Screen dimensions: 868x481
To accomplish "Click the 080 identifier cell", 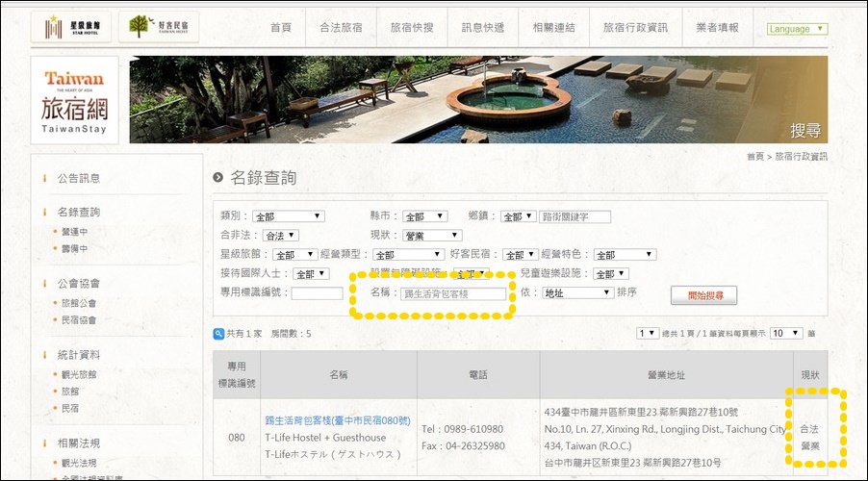I will [x=237, y=438].
